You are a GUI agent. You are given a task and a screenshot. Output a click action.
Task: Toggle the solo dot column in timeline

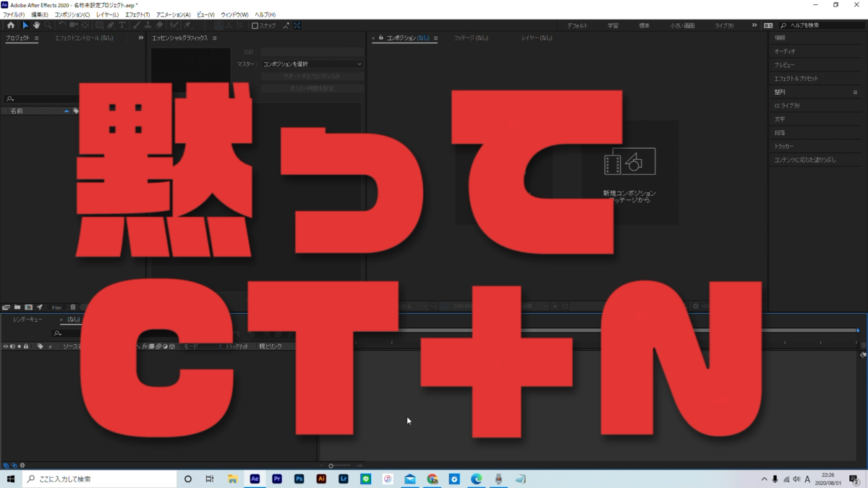(19, 346)
